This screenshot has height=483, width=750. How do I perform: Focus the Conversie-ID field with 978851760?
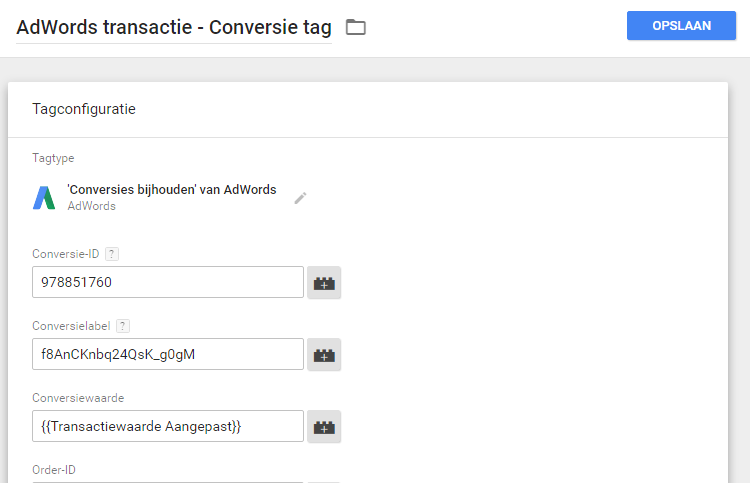(167, 282)
